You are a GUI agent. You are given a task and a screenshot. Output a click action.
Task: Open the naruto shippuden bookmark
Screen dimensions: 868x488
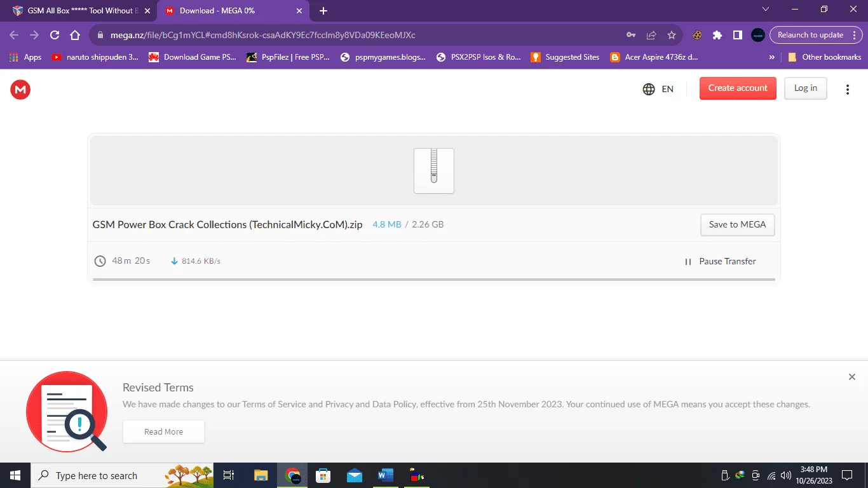[x=95, y=57]
